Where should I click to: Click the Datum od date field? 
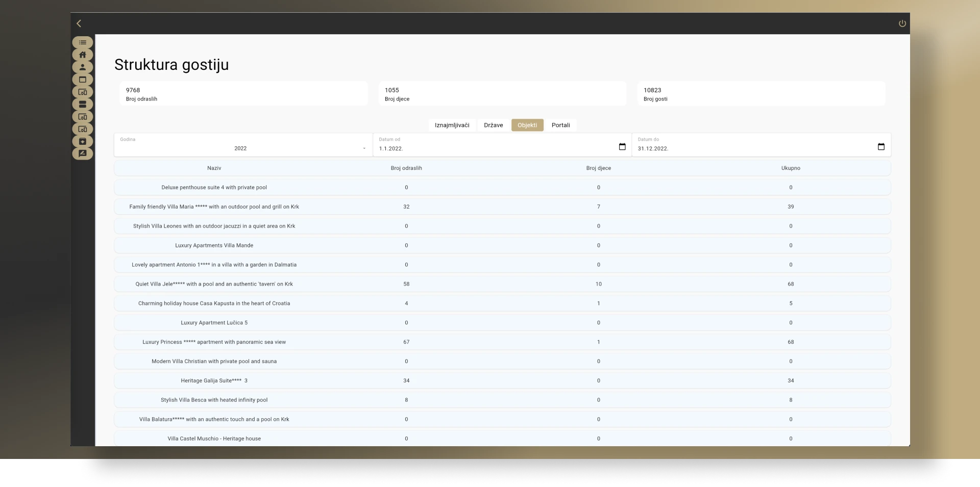(502, 145)
